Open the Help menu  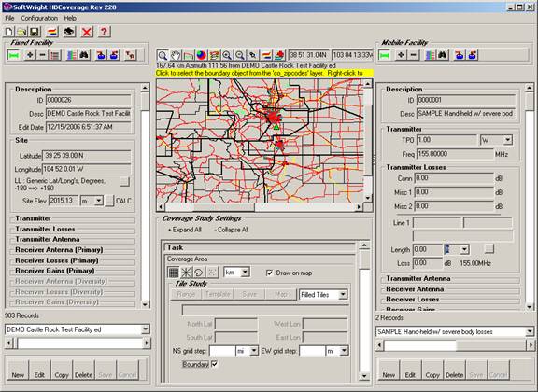point(70,18)
